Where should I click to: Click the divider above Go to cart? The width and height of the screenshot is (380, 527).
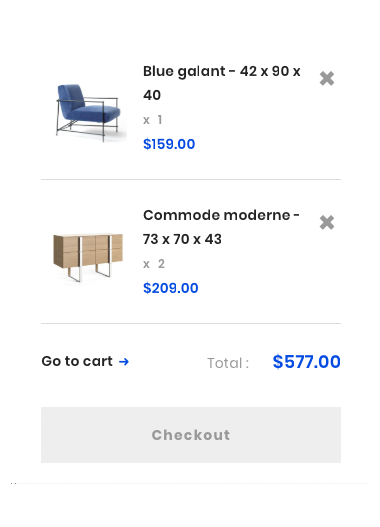[x=191, y=323]
